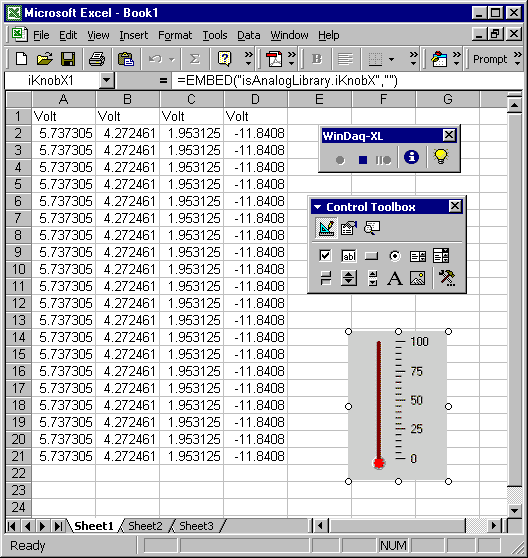Viewport: 528px width, 558px height.
Task: Click the Edit Formula equals button
Action: 163,81
